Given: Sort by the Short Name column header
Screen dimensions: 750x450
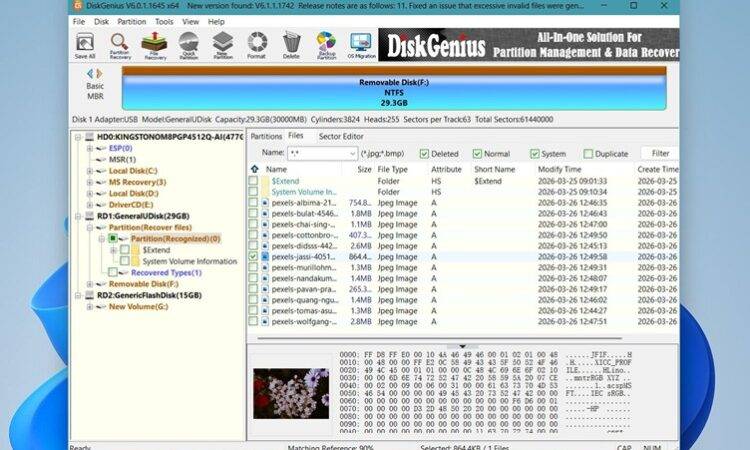Looking at the screenshot, I should coord(495,169).
